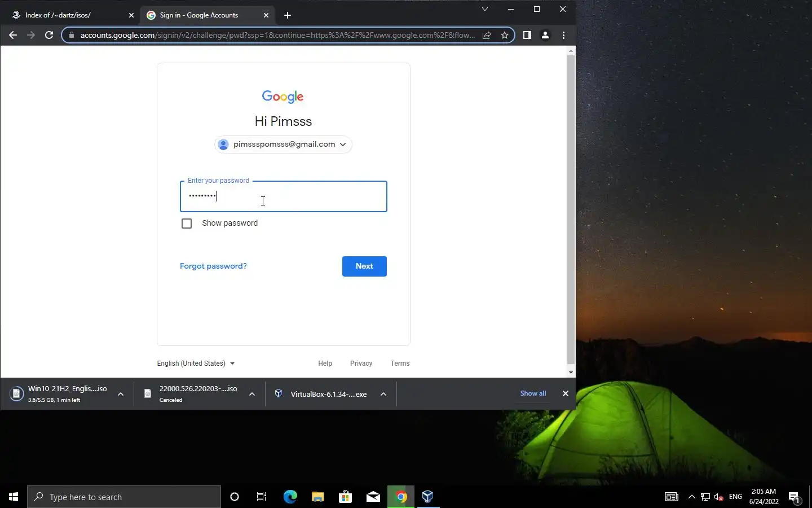The width and height of the screenshot is (812, 508).
Task: Open tab search chevron in title bar
Action: [x=484, y=9]
